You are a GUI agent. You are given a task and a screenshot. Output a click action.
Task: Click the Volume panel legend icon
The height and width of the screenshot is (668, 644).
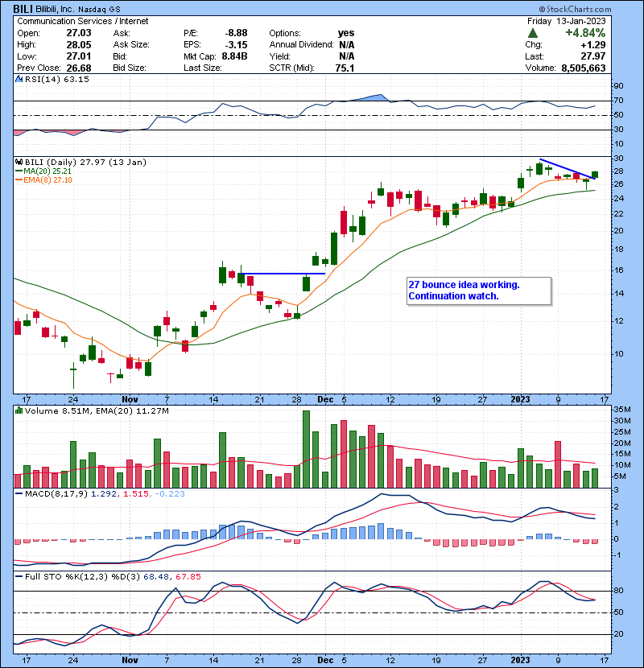[x=18, y=410]
